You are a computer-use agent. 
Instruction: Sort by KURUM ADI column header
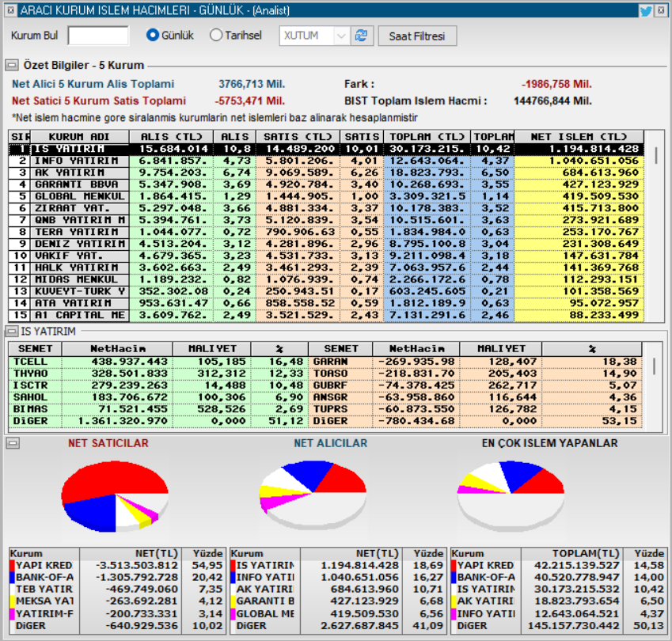(x=79, y=137)
